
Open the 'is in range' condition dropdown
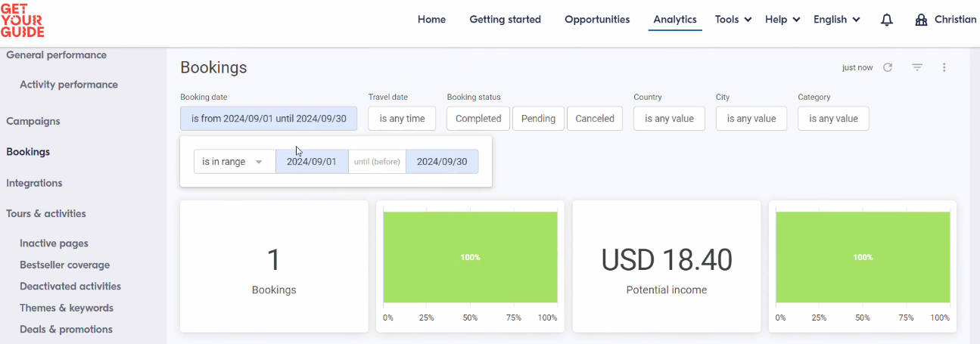(x=235, y=162)
